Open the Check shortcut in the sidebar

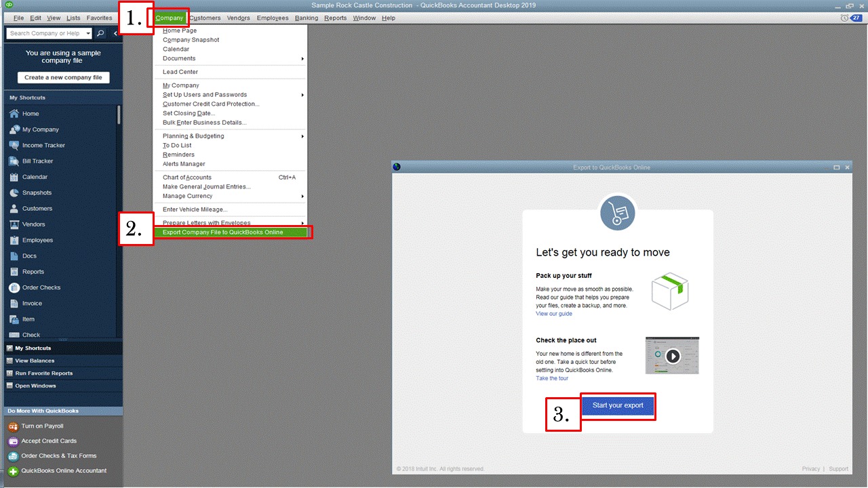click(31, 334)
